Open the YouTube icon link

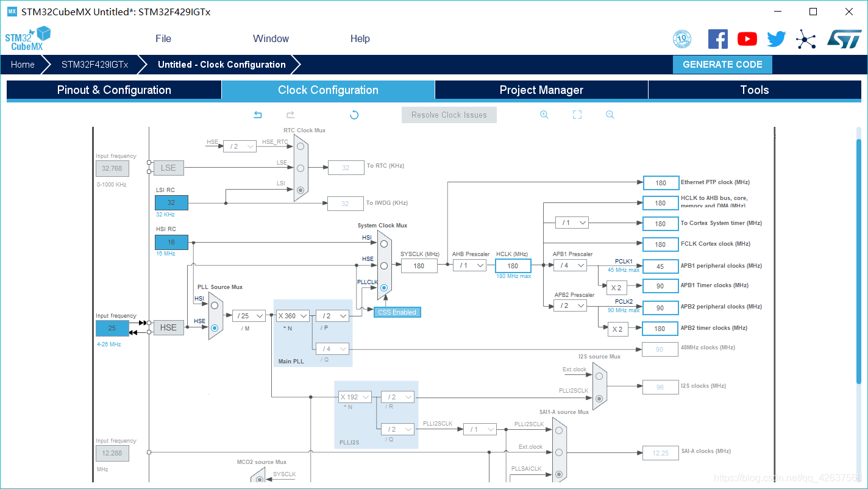(747, 39)
